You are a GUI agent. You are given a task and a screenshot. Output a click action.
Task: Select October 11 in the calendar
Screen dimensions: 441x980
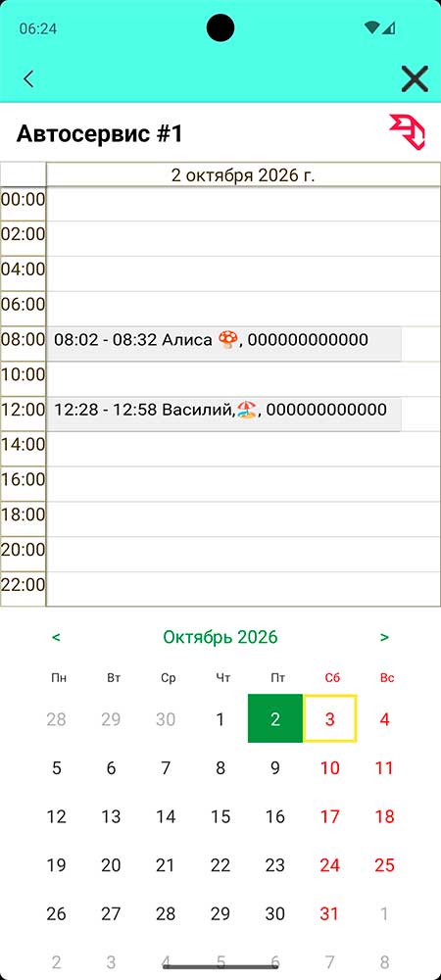[385, 768]
